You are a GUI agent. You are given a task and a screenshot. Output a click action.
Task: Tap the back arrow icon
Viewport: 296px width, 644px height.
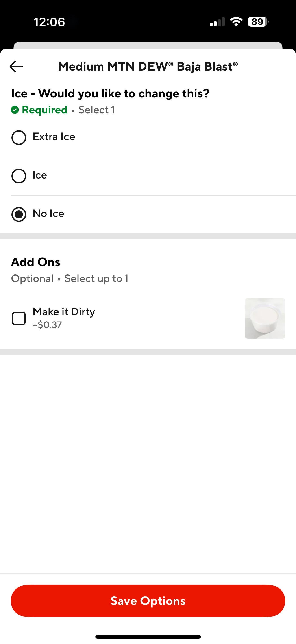(16, 66)
